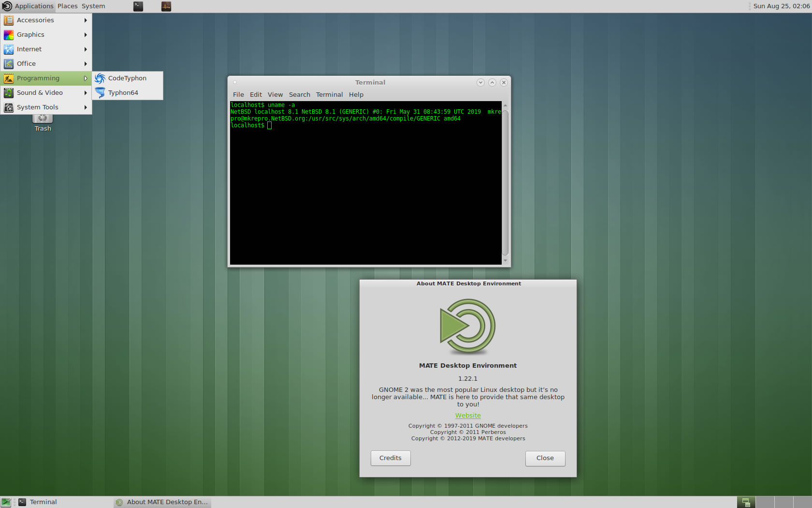Open the Terminal window's Edit menu

(256, 95)
